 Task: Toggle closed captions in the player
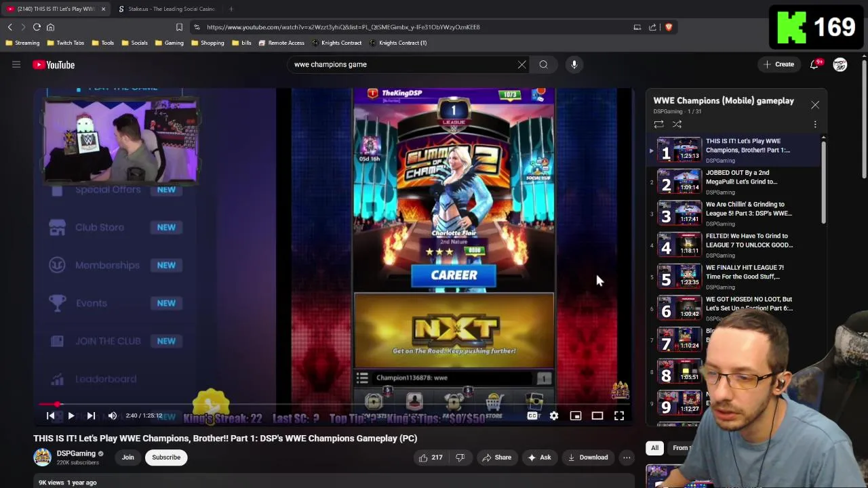[x=532, y=415]
